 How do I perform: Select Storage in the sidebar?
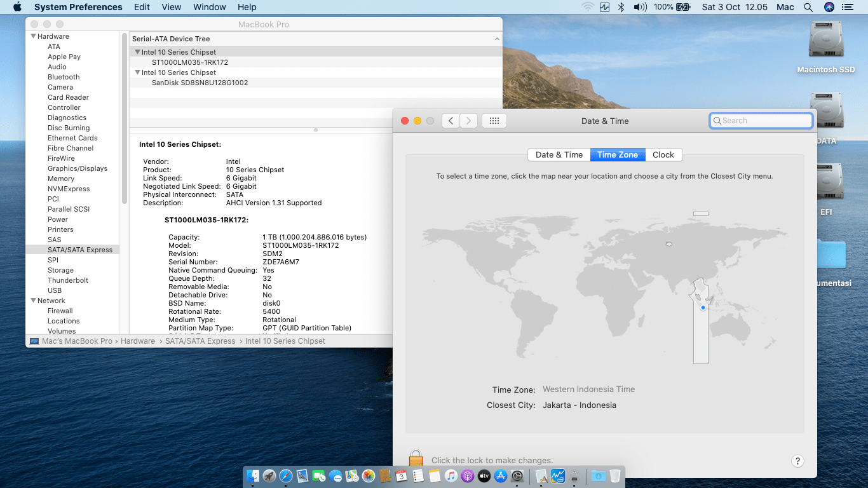pyautogui.click(x=60, y=270)
